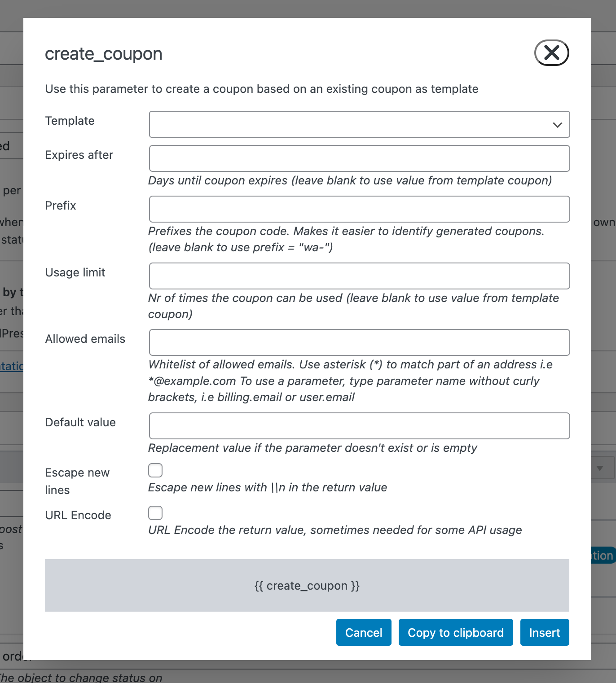Select the {{ create_coupon }} placeholder preview

[307, 585]
